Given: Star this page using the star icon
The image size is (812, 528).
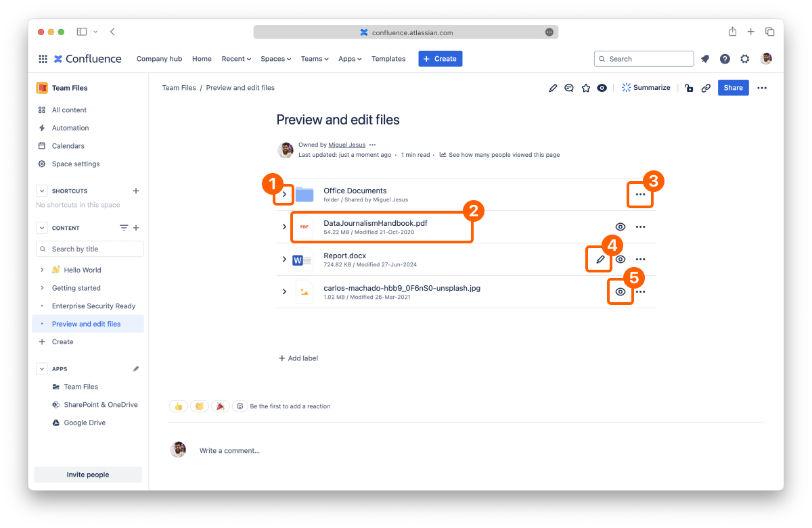Looking at the screenshot, I should [586, 88].
